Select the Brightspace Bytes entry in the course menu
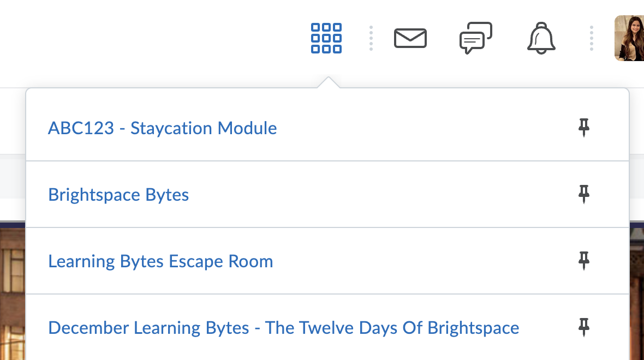Screen dimensions: 644x360 coord(118,194)
